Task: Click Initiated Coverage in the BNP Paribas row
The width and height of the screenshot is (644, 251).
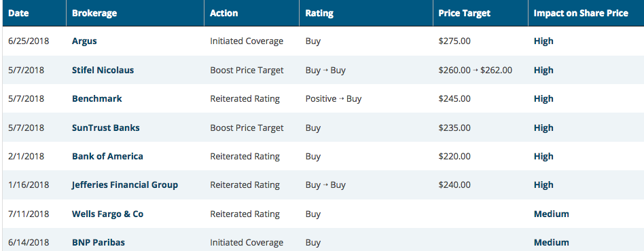Action: coord(247,242)
